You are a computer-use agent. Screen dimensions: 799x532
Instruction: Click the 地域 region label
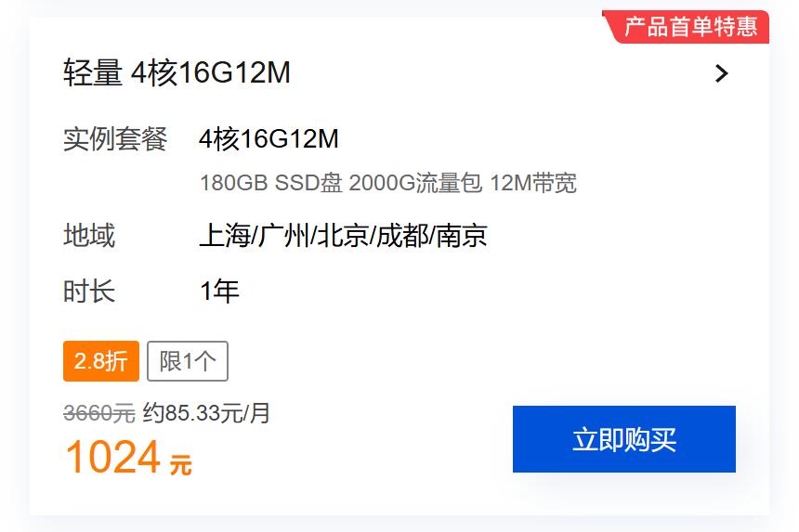pyautogui.click(x=89, y=235)
